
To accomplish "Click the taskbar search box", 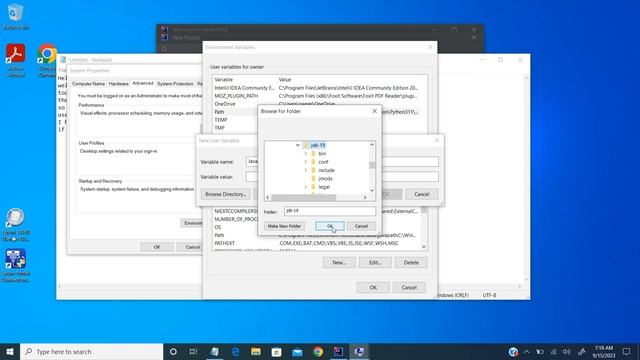I will pyautogui.click(x=92, y=351).
